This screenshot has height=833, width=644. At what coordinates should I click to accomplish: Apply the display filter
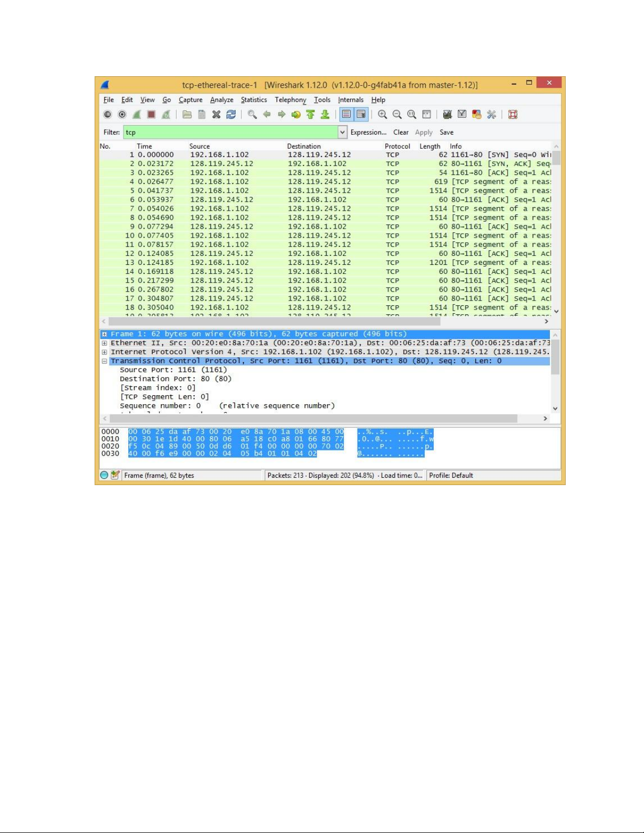424,132
